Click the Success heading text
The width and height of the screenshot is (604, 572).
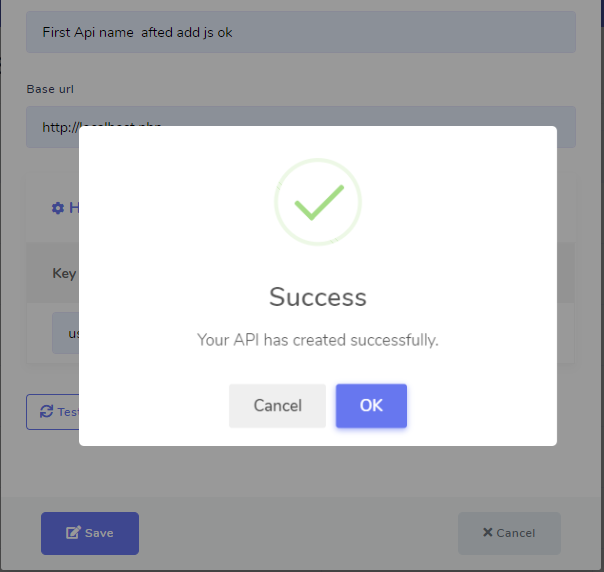pyautogui.click(x=318, y=297)
